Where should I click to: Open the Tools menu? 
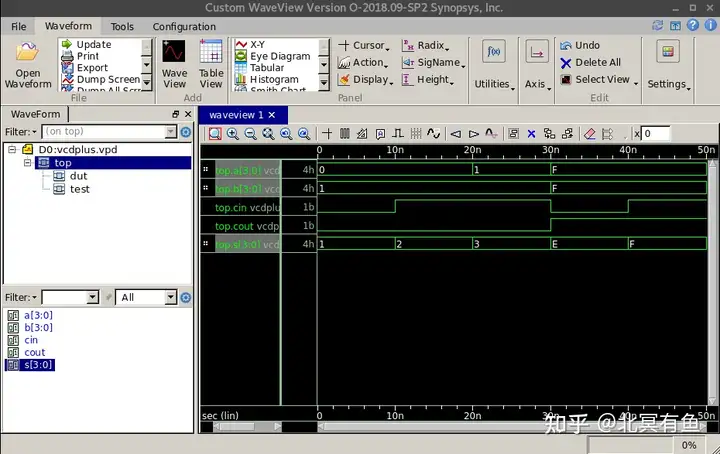(122, 27)
